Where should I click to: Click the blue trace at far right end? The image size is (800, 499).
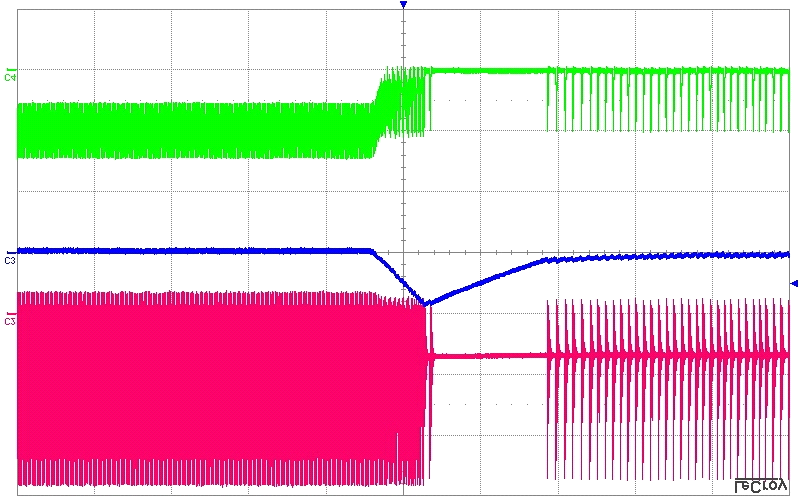click(x=780, y=254)
